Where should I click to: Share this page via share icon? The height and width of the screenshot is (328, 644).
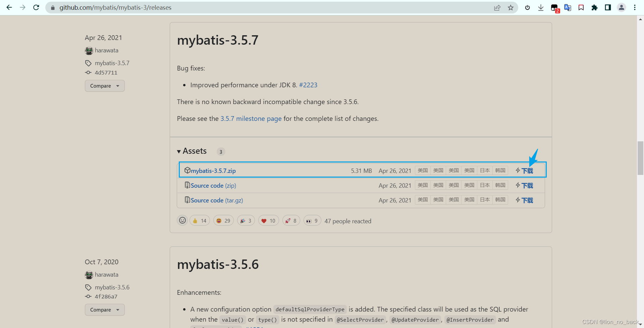coord(497,7)
